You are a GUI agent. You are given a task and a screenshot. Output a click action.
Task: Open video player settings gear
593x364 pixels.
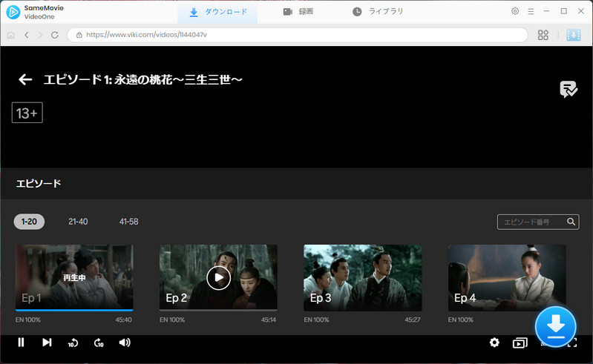coord(494,343)
